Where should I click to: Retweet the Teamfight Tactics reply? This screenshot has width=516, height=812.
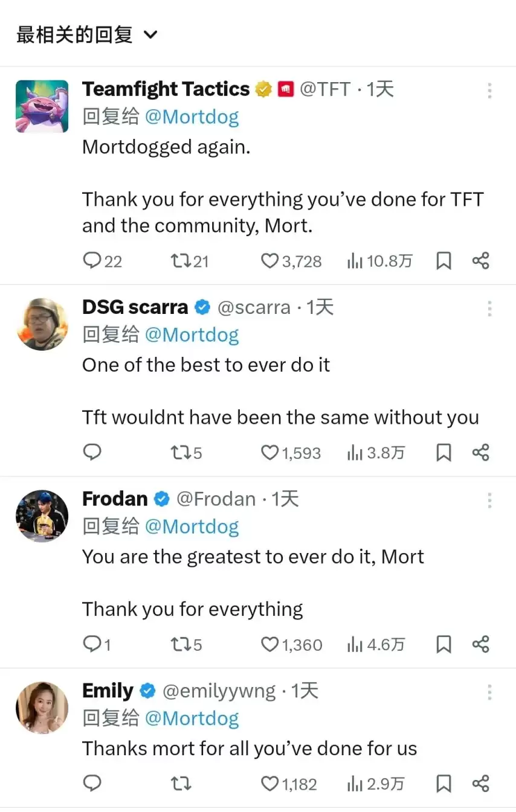click(x=190, y=261)
